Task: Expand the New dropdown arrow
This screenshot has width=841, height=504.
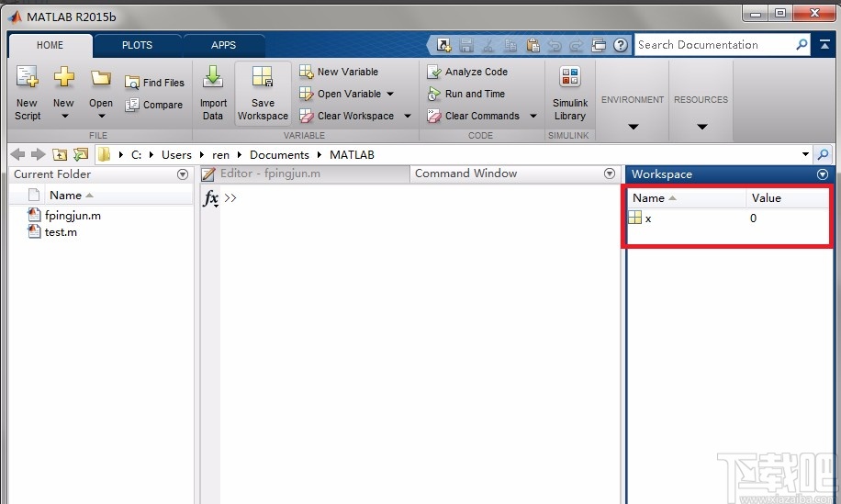Action: pos(64,117)
